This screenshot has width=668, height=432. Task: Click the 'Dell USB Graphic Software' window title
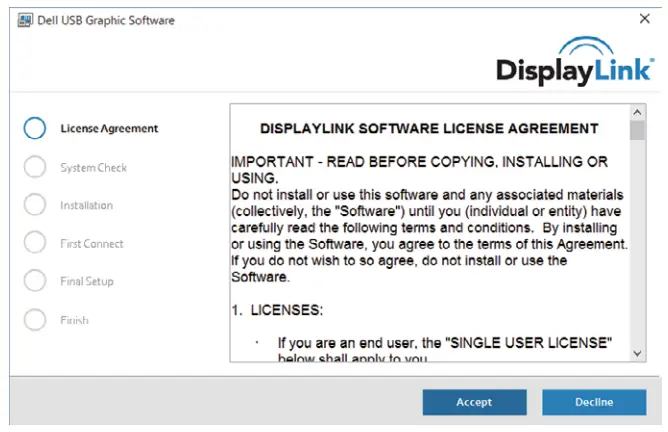click(106, 20)
